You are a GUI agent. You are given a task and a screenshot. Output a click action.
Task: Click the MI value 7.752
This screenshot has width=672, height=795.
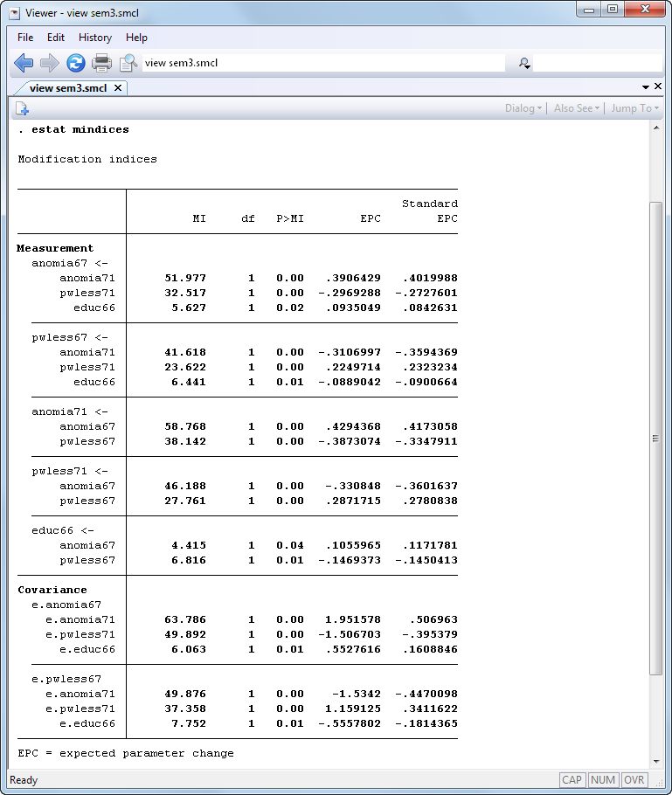coord(189,723)
